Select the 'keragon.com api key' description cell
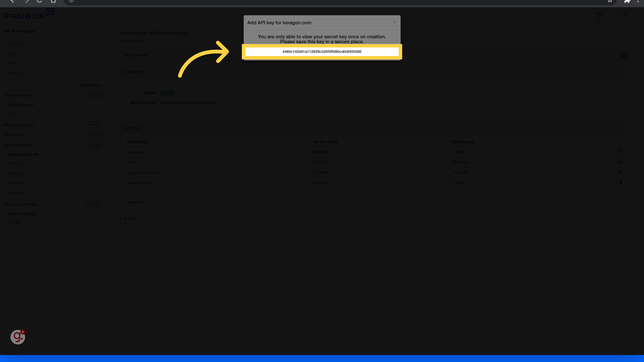644x362 pixels. pyautogui.click(x=144, y=173)
